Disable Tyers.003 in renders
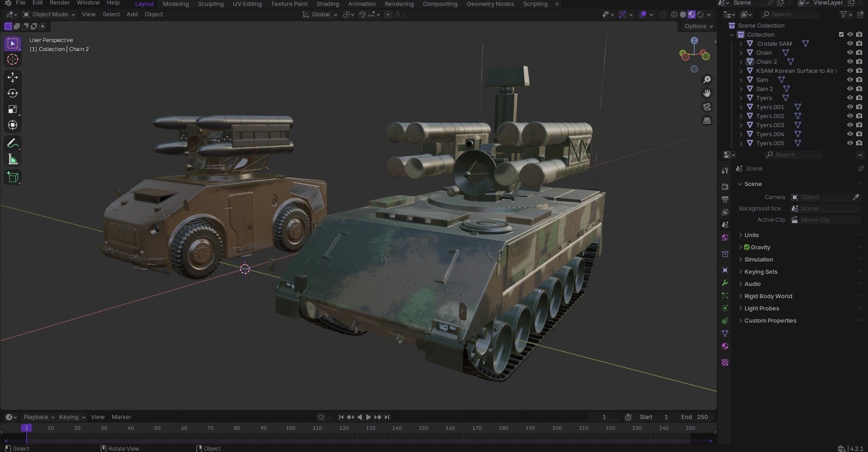 point(859,125)
